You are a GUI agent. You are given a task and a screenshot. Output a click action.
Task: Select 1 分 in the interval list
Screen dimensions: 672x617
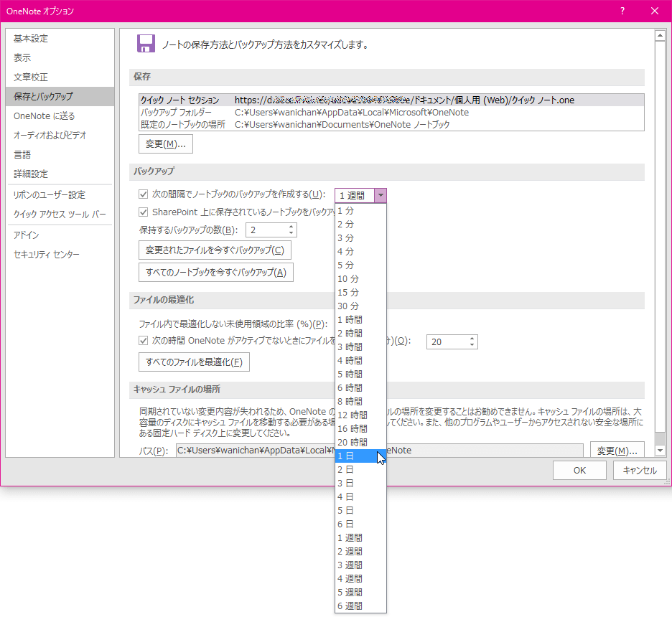click(360, 211)
